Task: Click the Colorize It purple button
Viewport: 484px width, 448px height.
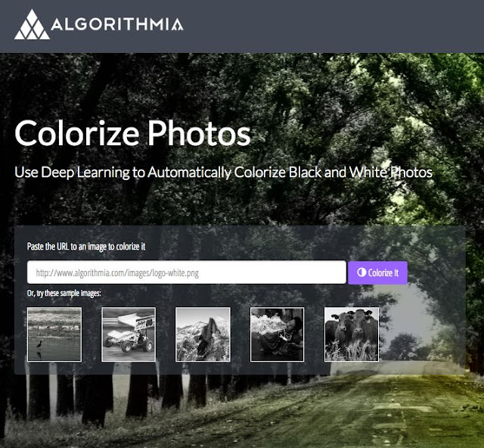Action: [x=377, y=272]
